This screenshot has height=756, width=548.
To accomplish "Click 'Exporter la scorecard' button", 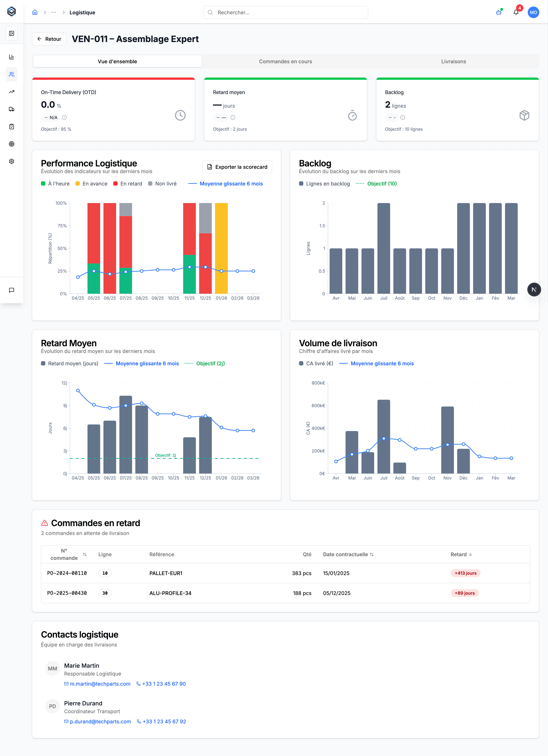I will 237,167.
